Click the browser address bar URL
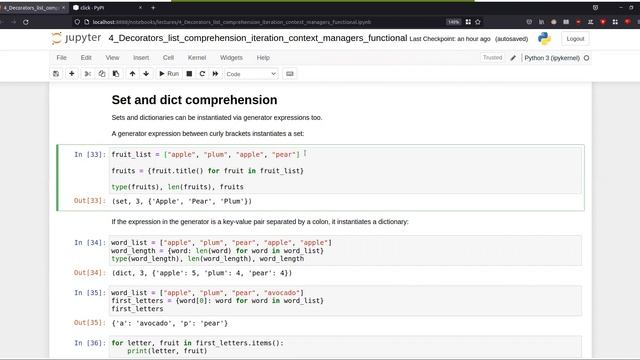The width and height of the screenshot is (640, 360). point(232,22)
